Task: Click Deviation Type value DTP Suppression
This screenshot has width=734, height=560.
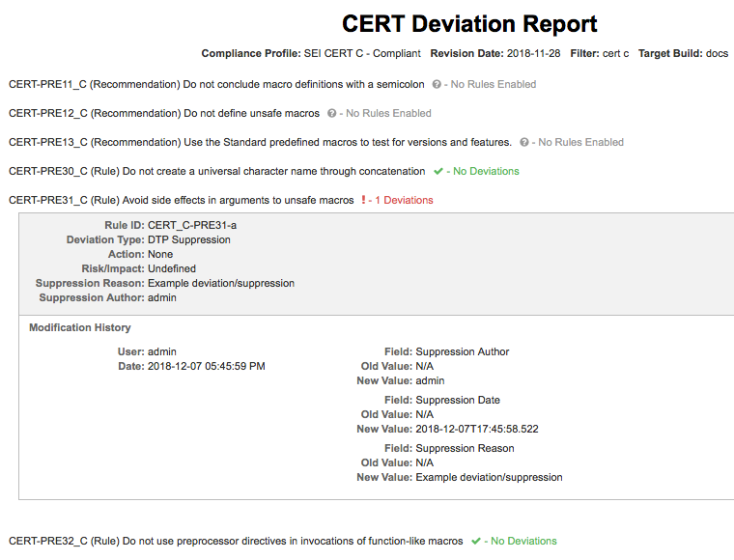Action: pos(189,239)
